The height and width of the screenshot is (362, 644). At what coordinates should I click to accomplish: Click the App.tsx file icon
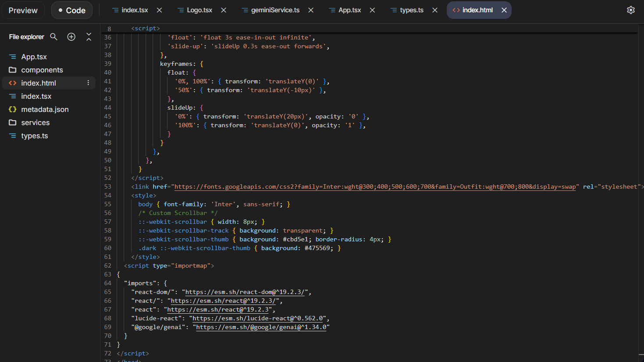coord(13,57)
